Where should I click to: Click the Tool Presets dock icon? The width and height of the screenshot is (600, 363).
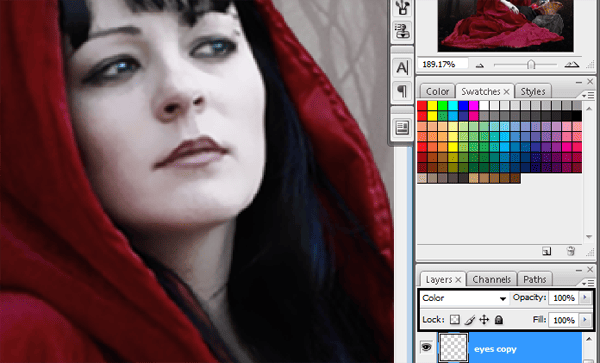pos(402,31)
